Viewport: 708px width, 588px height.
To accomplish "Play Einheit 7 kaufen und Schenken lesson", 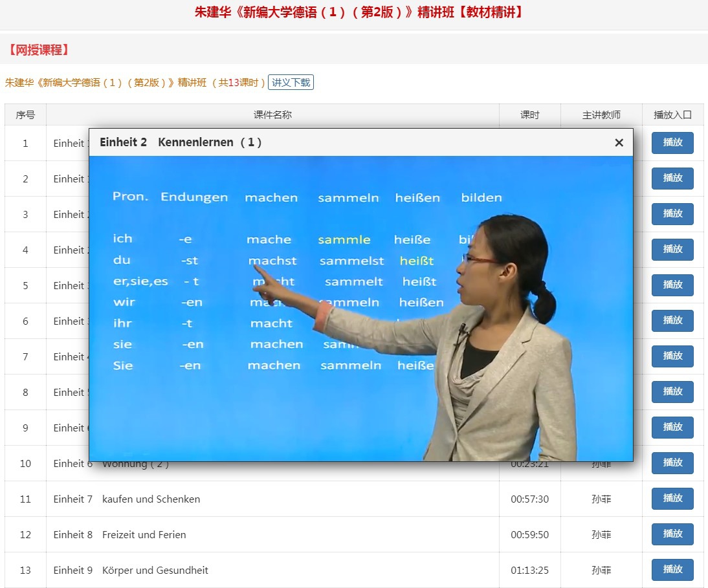I will (672, 499).
